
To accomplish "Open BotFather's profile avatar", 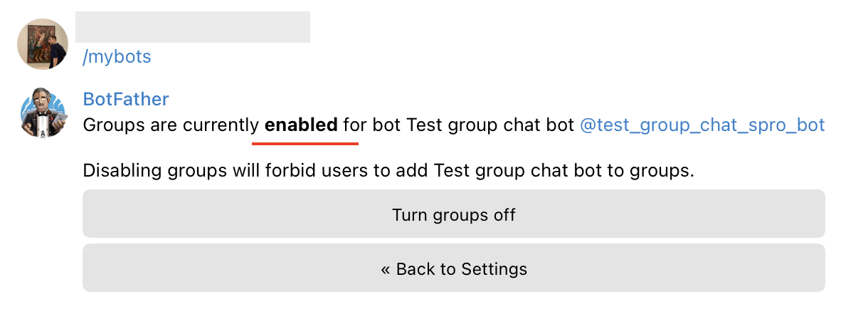I will (42, 112).
